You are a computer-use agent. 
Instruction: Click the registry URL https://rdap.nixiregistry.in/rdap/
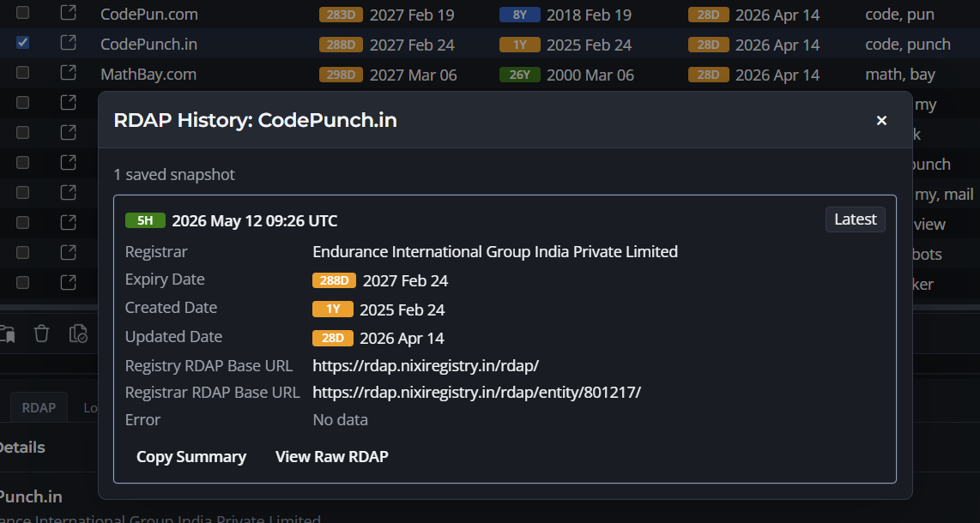tap(426, 366)
